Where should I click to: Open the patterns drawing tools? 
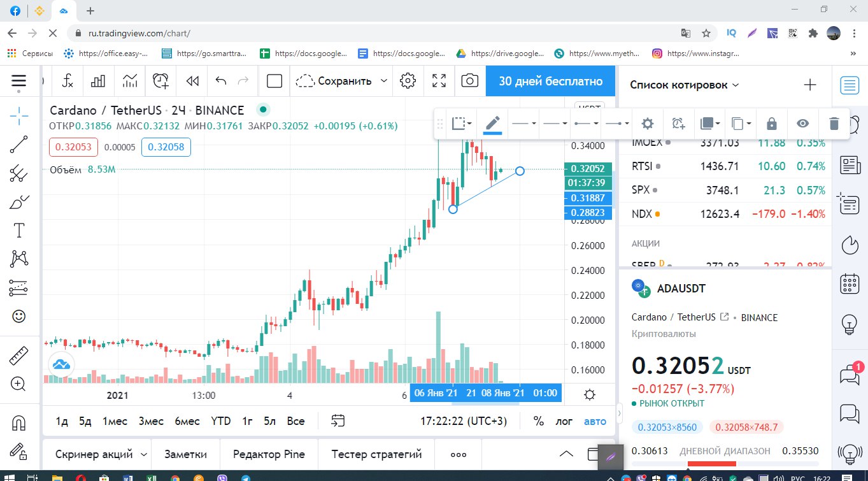pyautogui.click(x=19, y=259)
